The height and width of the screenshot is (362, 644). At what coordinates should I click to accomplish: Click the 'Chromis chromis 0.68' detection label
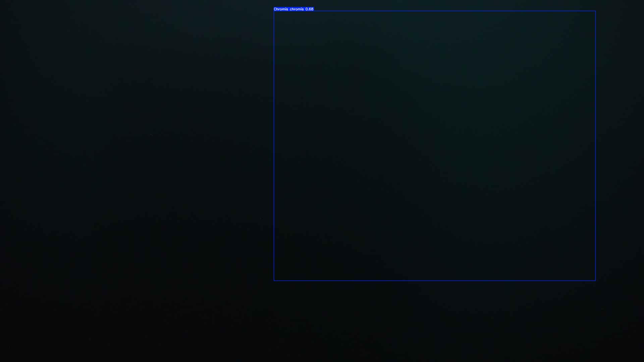pos(293,9)
